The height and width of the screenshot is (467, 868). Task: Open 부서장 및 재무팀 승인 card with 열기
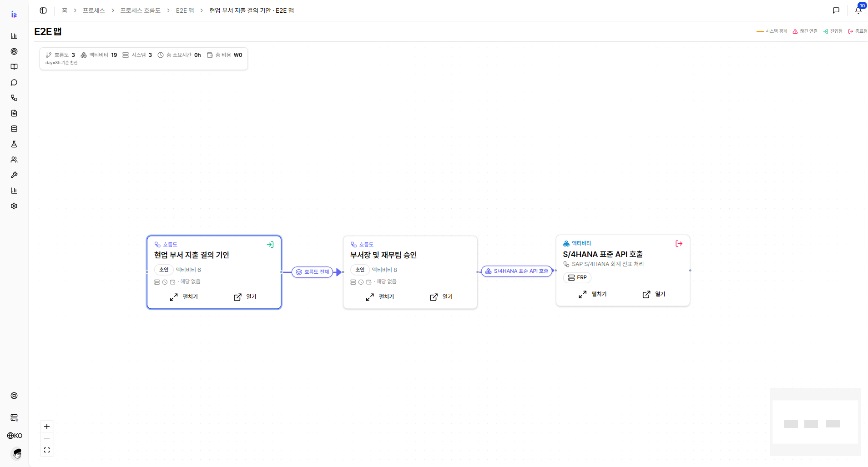point(441,297)
